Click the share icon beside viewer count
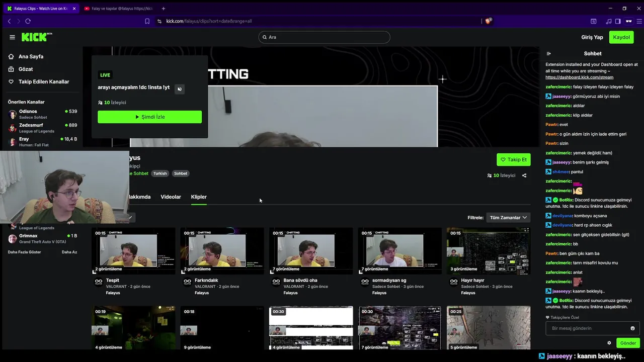The image size is (644, 362). (x=524, y=175)
